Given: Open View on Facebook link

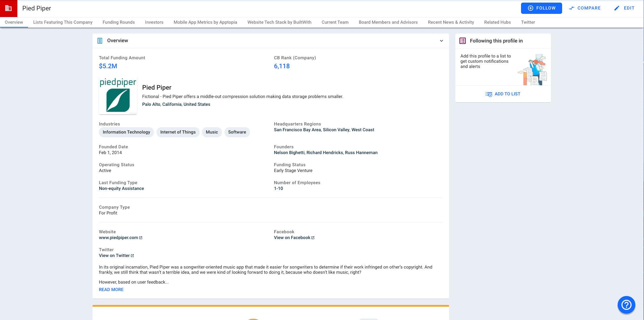Looking at the screenshot, I should pos(292,238).
